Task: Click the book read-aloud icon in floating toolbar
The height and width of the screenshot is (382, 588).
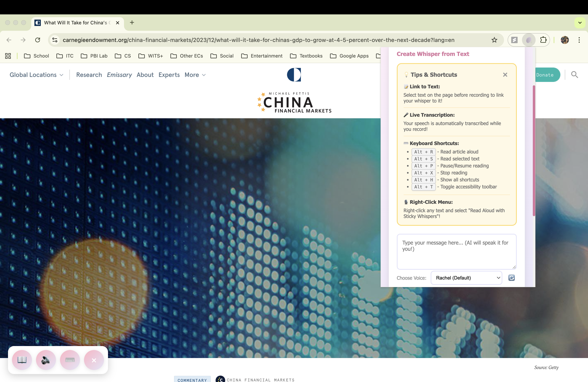Action: click(x=22, y=360)
